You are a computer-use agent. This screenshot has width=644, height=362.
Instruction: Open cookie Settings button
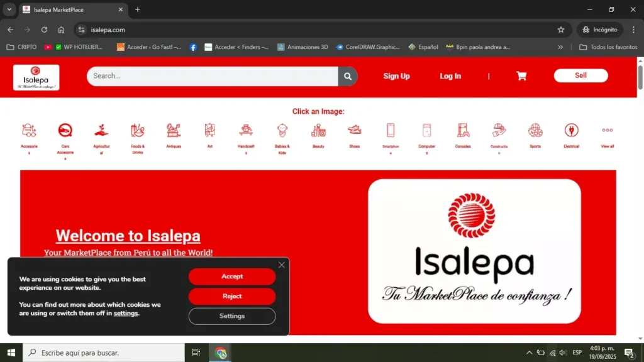pyautogui.click(x=232, y=316)
